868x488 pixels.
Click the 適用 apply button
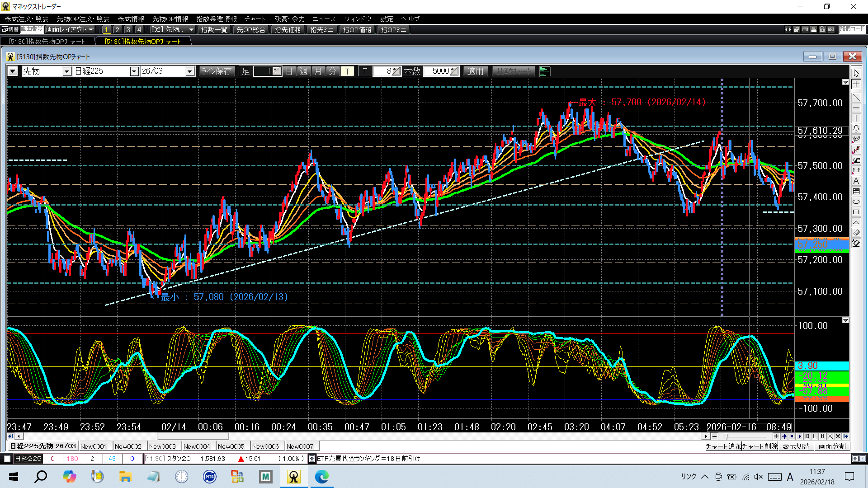(x=475, y=71)
